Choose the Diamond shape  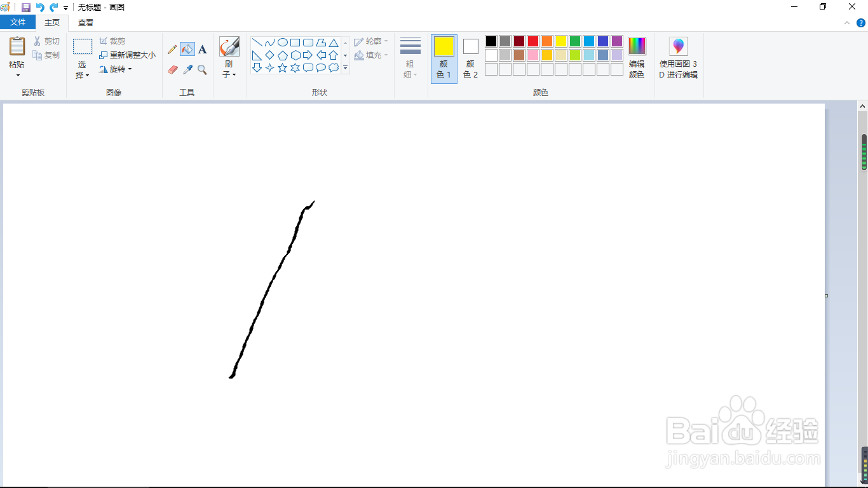click(x=270, y=55)
